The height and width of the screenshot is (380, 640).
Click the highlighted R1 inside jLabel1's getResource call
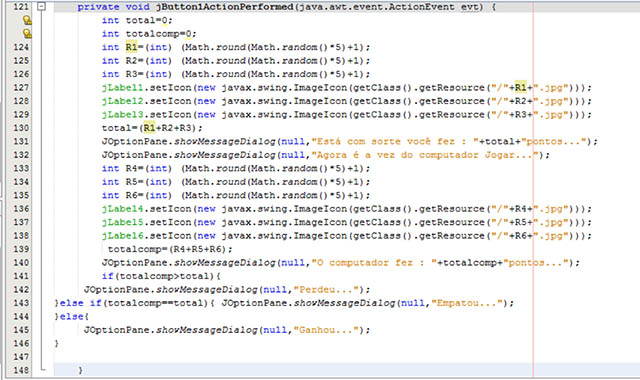[x=520, y=87]
